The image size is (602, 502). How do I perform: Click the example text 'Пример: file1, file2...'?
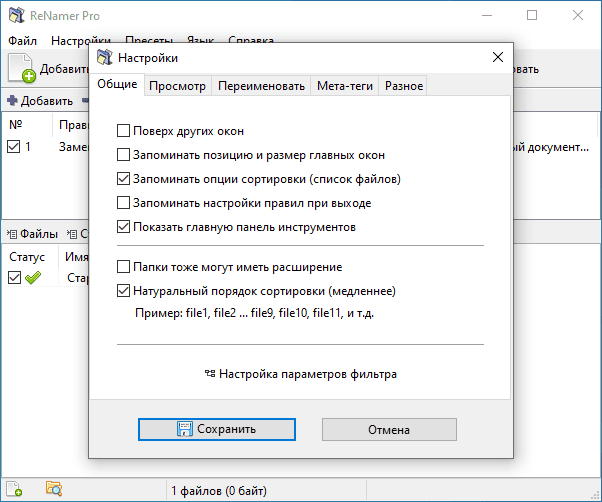[254, 313]
